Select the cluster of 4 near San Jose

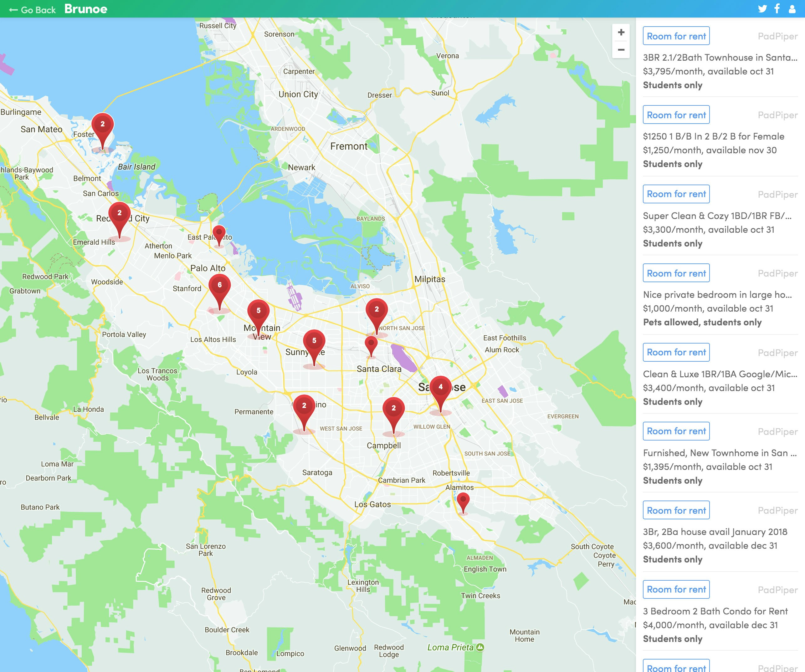pyautogui.click(x=440, y=388)
